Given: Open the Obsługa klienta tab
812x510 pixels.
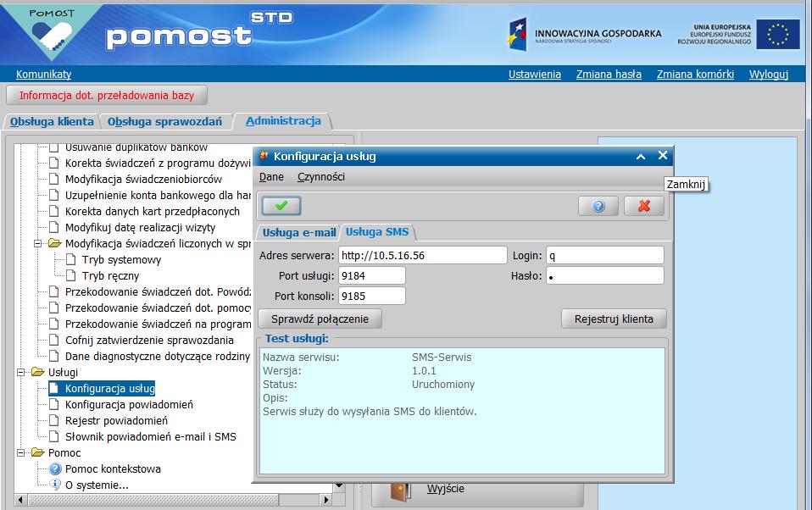Looking at the screenshot, I should coord(52,122).
